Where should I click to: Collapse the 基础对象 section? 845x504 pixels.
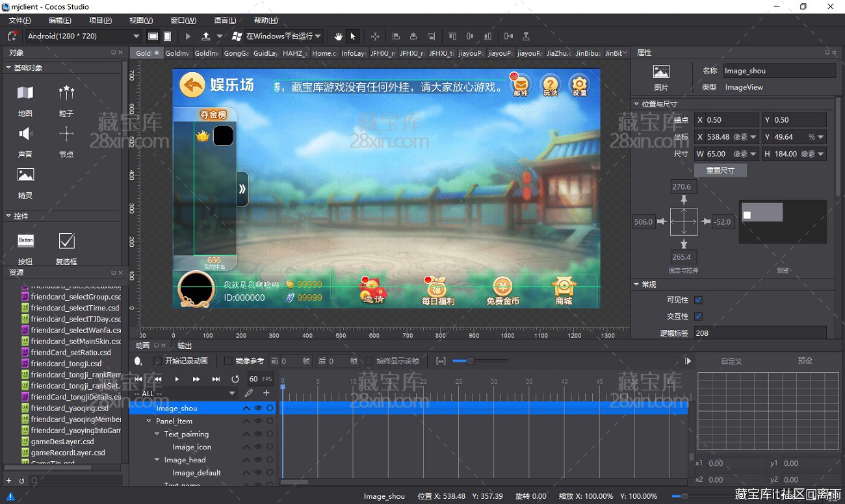pos(8,68)
